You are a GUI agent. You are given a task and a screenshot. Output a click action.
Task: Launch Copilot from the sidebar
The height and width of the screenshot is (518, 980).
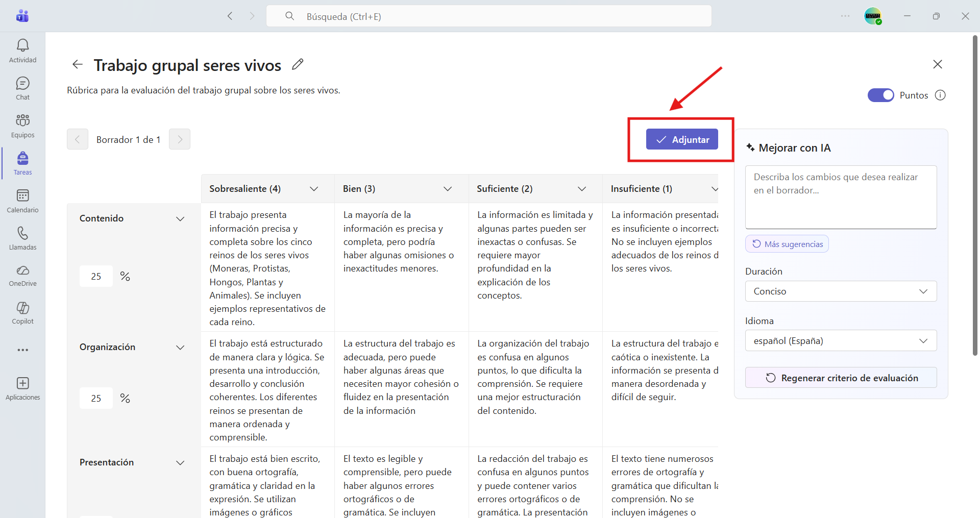coord(22,313)
